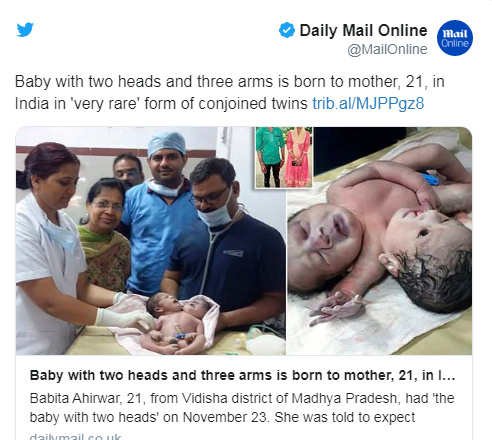
Task: Click the '21' in the tweet text
Action: [414, 82]
